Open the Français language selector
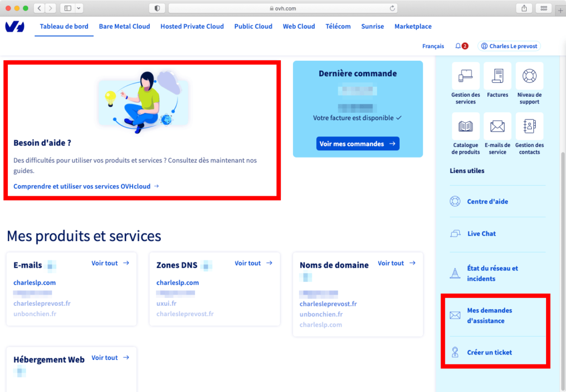566x392 pixels. click(433, 46)
